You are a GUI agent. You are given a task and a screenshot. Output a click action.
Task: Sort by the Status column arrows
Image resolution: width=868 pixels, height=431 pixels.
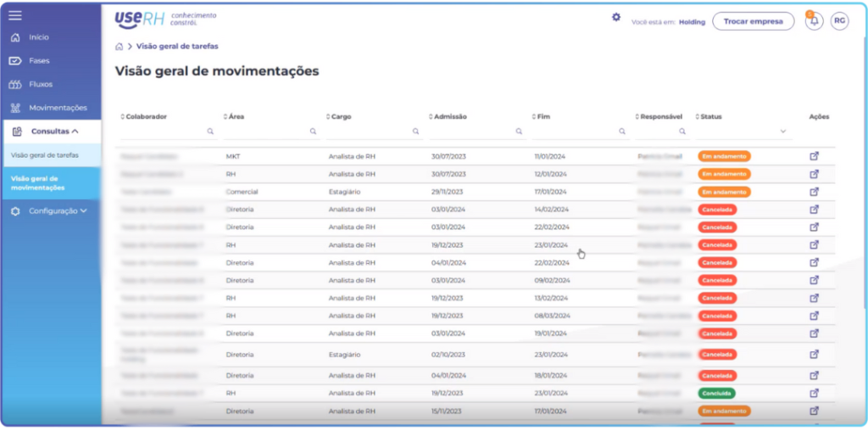(x=698, y=117)
